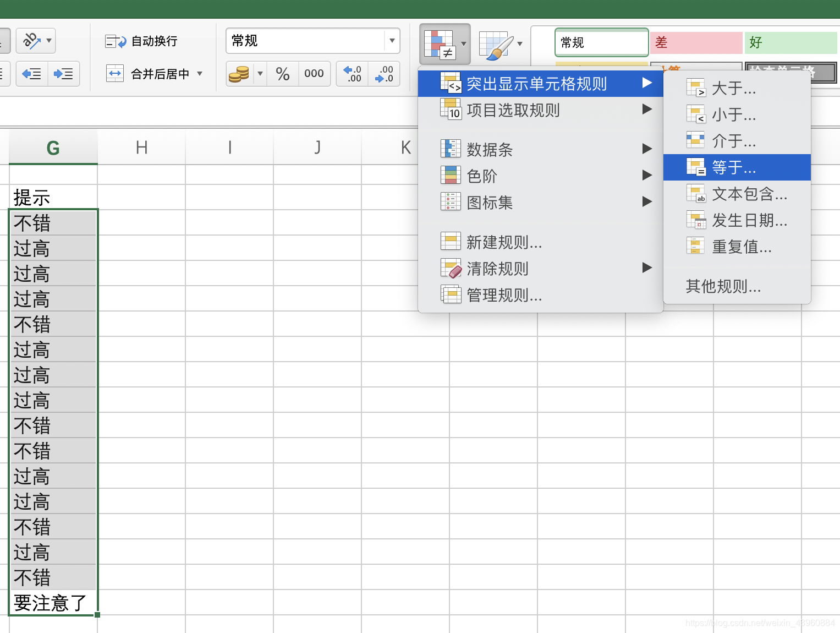840x633 pixels.
Task: Open 项目选取规则 submenu
Action: [540, 110]
